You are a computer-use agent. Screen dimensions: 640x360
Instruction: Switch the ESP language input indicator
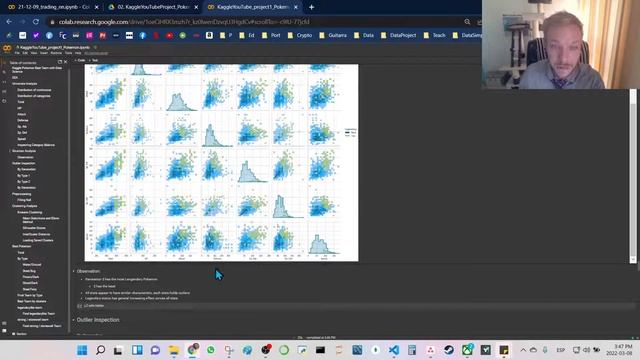[560, 350]
